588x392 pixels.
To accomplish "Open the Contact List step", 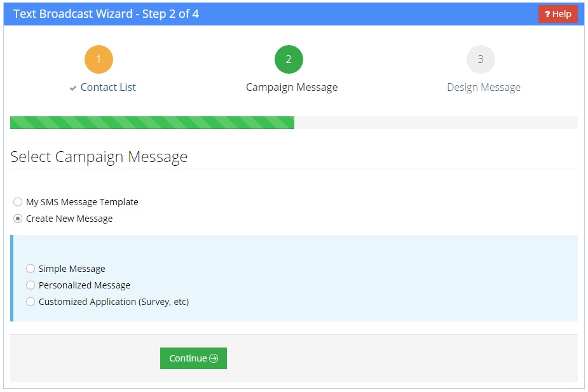I will coord(107,87).
